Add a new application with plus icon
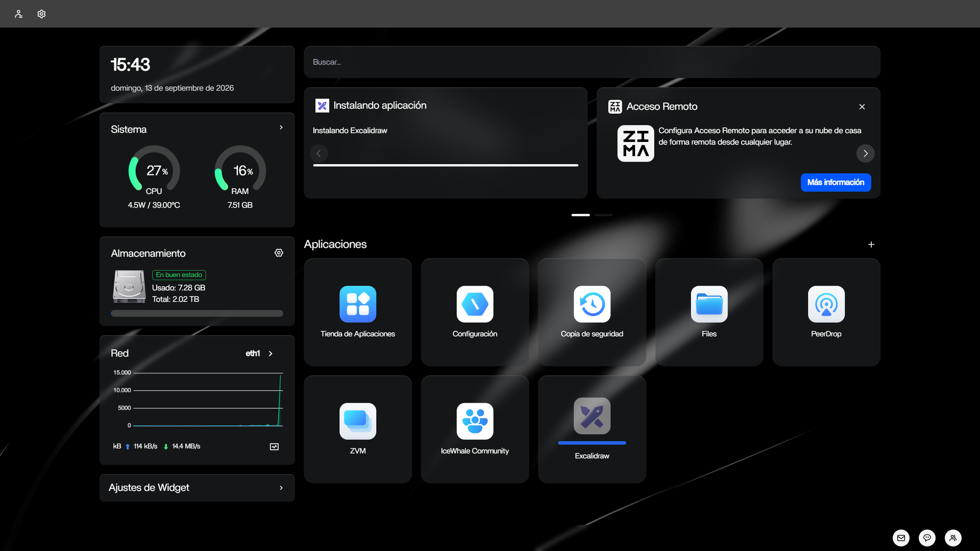The height and width of the screenshot is (551, 980). pos(871,244)
